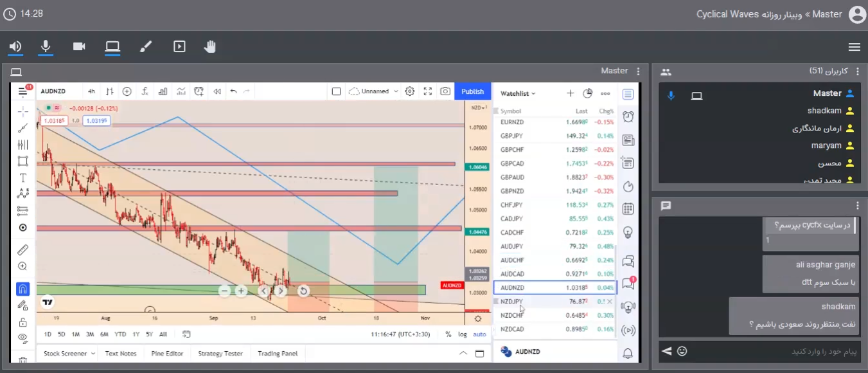The image size is (868, 373).
Task: Expand the Stock Screener dropdown
Action: (69, 353)
